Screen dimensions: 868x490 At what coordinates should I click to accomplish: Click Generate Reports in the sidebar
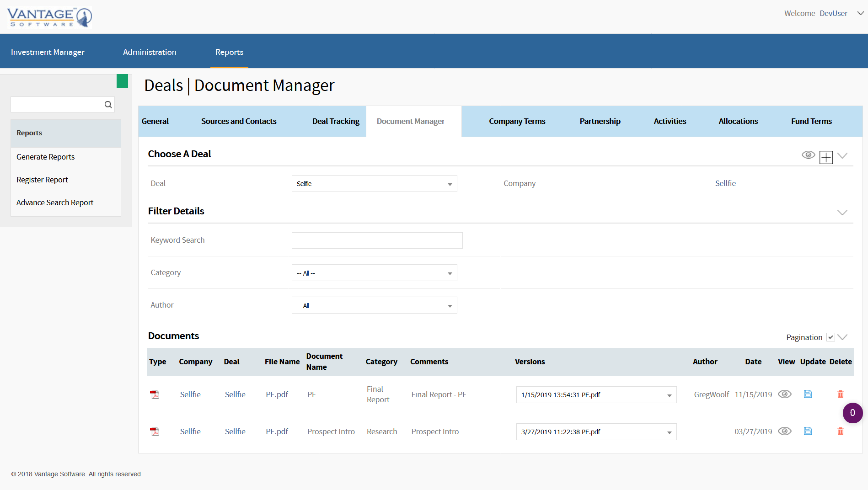coord(45,157)
